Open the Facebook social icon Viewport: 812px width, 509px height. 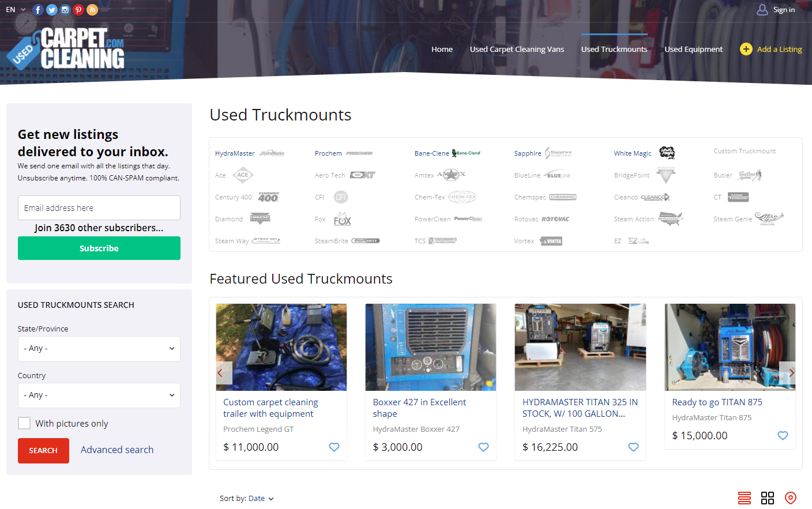38,10
